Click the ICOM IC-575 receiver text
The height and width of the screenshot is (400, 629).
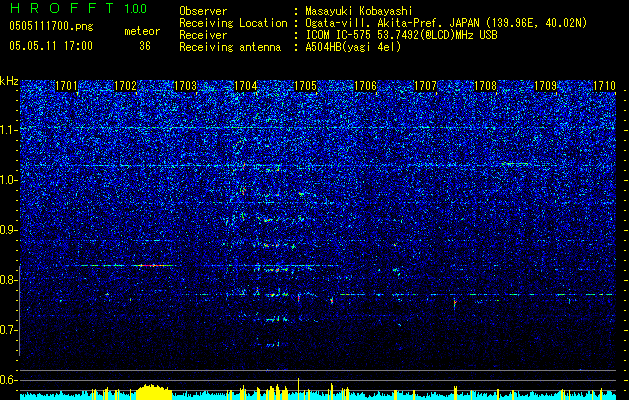[x=401, y=35]
